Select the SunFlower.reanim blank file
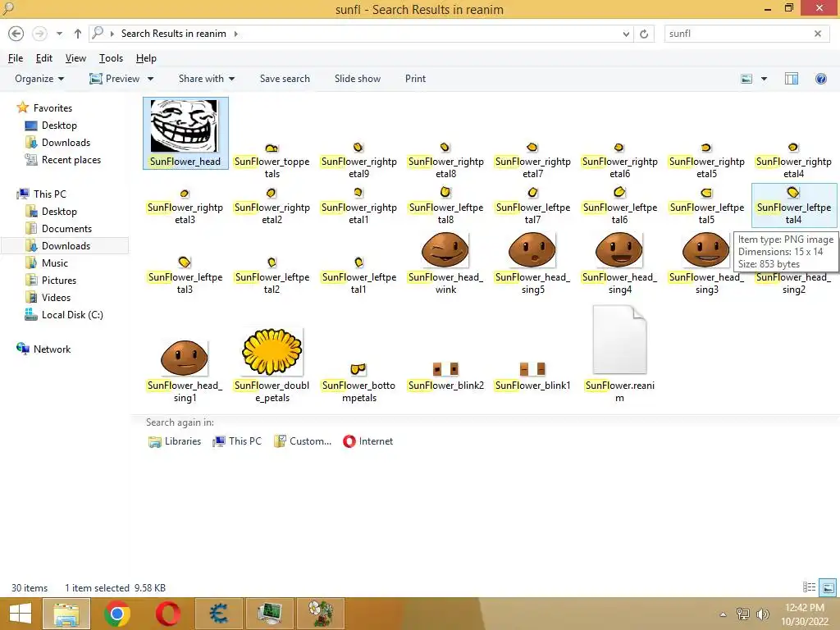 619,340
